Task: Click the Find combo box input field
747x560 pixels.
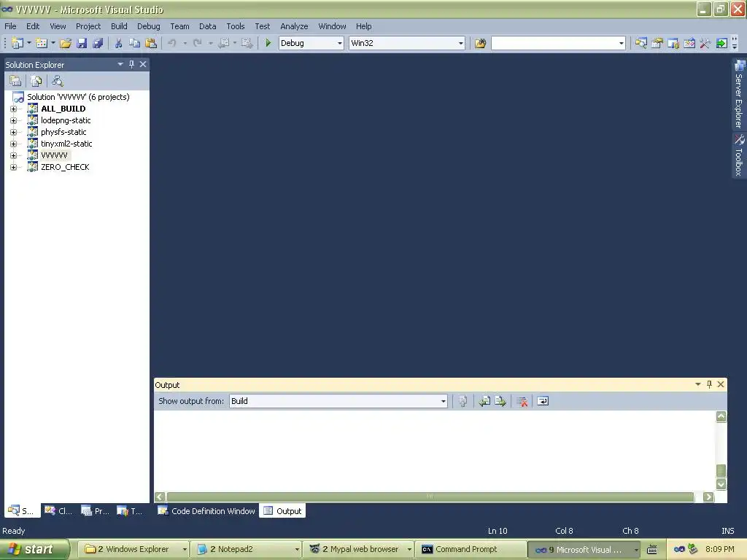Action: [554, 43]
